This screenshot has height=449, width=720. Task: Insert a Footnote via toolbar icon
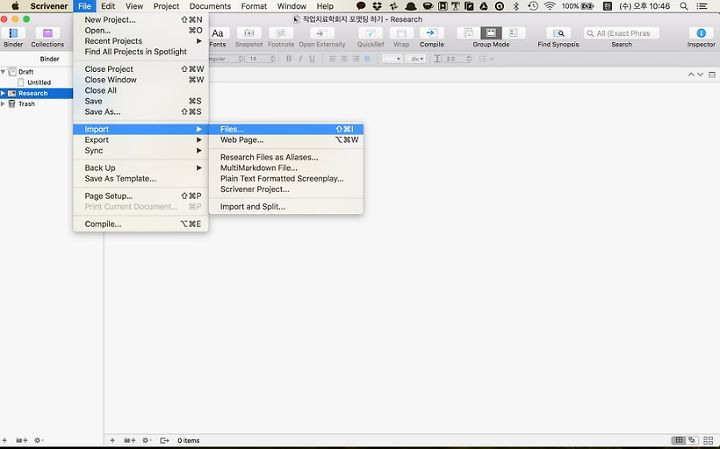[x=281, y=34]
